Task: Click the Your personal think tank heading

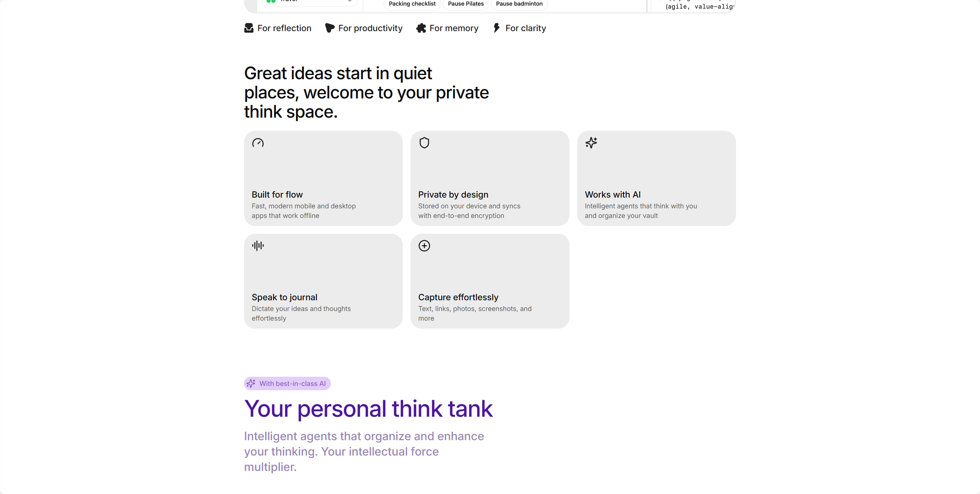Action: 368,408
